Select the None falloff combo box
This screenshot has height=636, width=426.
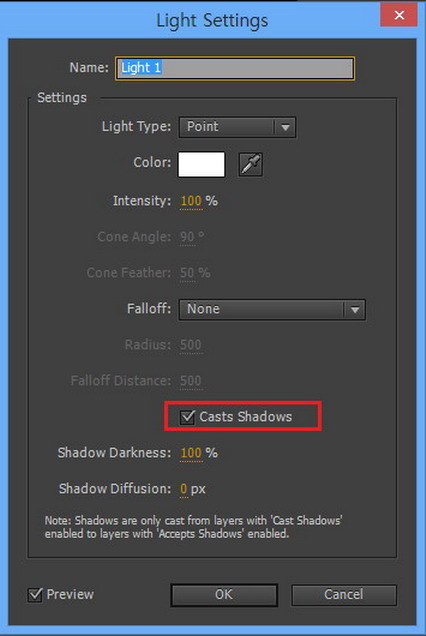272,310
